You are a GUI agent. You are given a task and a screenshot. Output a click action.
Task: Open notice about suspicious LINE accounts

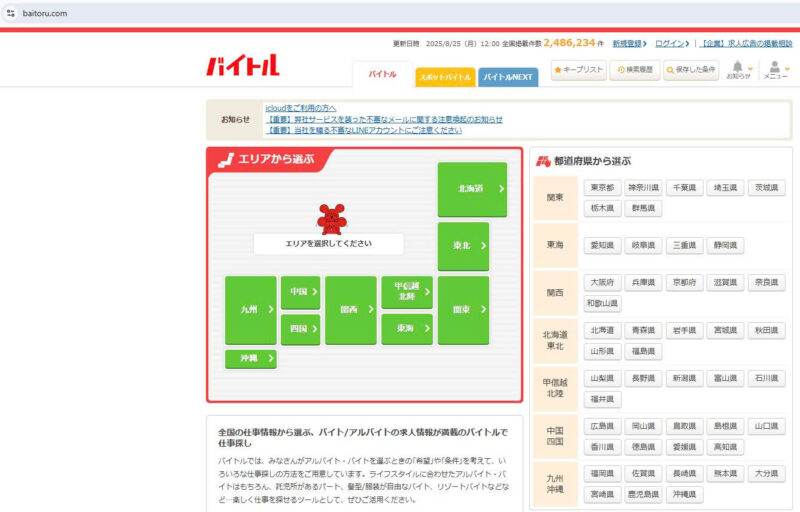tap(363, 131)
